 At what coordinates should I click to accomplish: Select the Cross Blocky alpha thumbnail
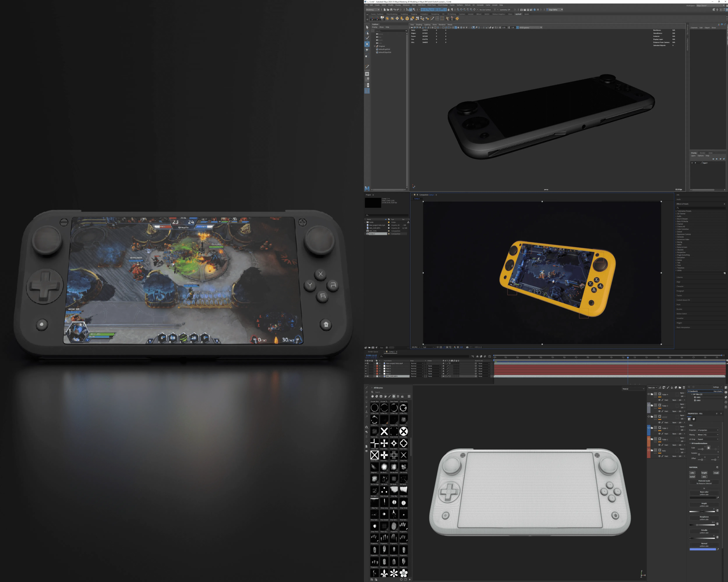[x=384, y=432]
